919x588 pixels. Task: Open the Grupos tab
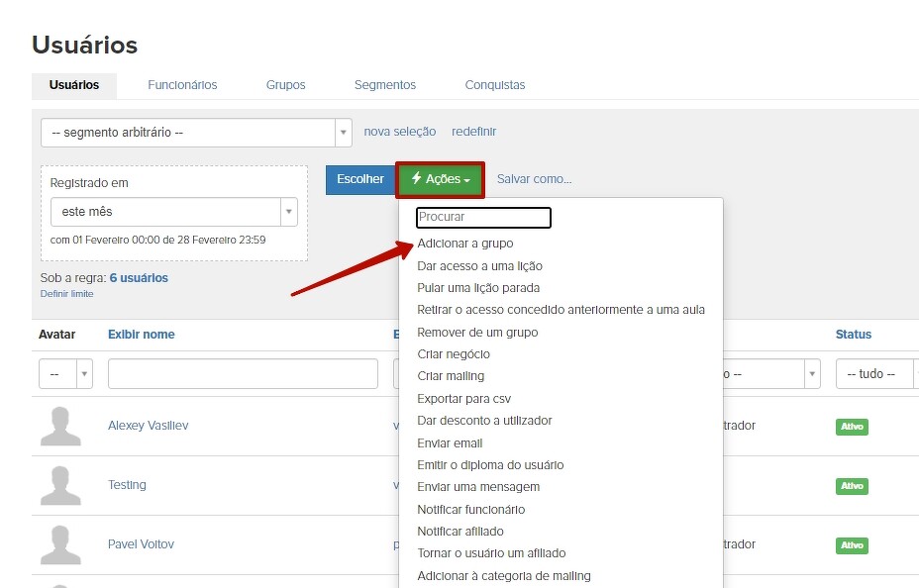pos(285,85)
